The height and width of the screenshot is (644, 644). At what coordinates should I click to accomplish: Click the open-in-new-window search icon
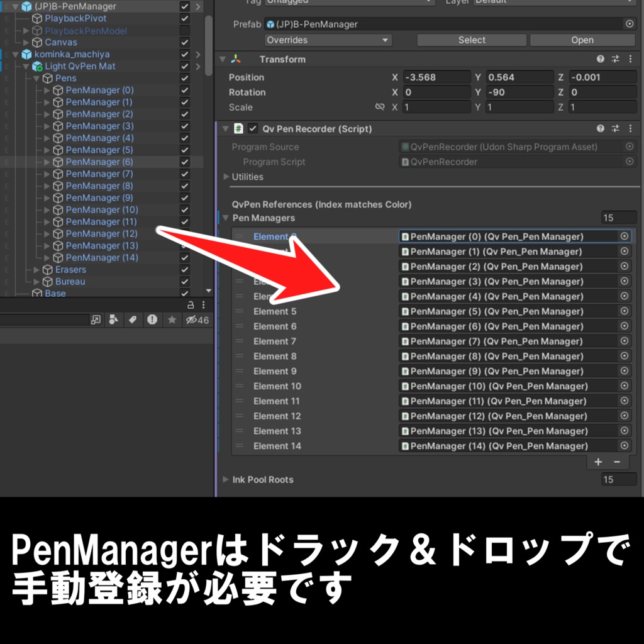(x=96, y=319)
